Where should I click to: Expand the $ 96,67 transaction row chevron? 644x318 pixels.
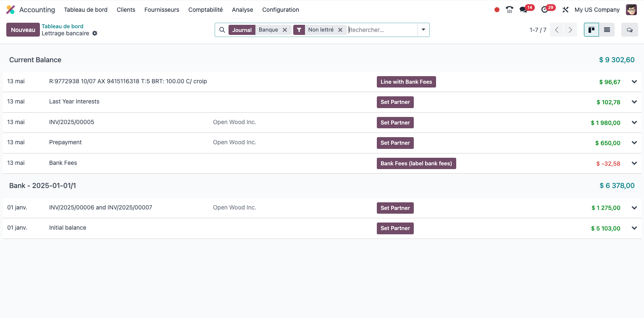(634, 82)
